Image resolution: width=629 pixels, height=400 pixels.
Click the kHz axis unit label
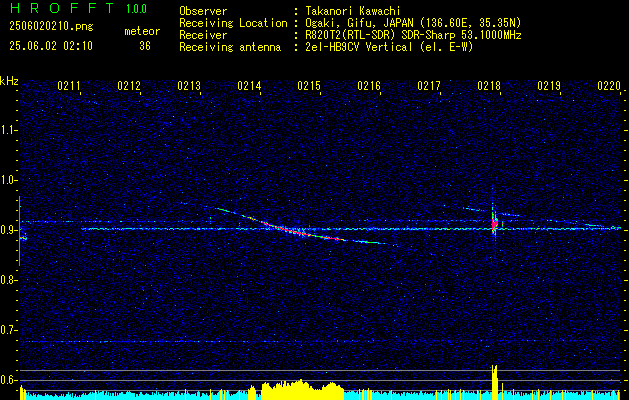click(x=9, y=81)
